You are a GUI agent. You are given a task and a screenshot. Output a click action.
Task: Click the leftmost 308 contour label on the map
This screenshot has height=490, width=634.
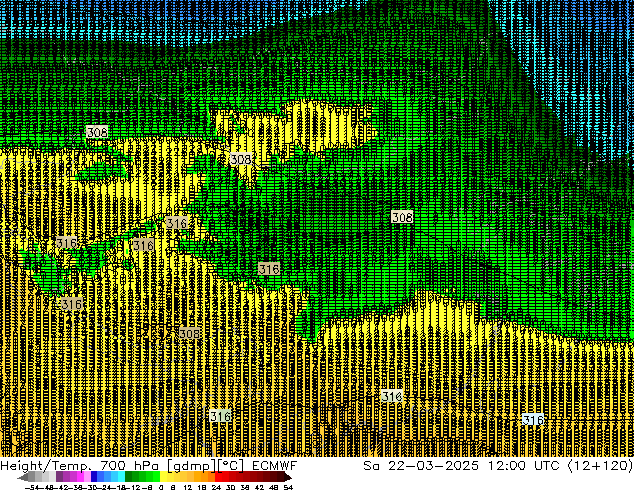pyautogui.click(x=97, y=132)
